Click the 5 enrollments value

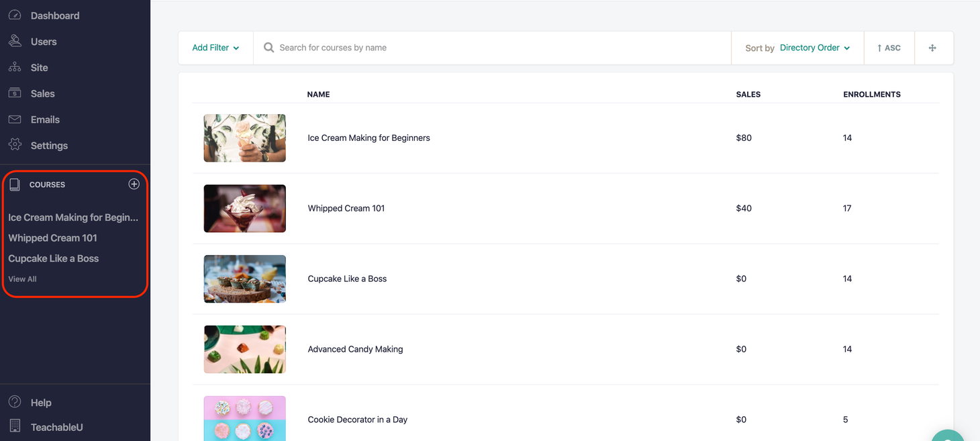click(845, 420)
